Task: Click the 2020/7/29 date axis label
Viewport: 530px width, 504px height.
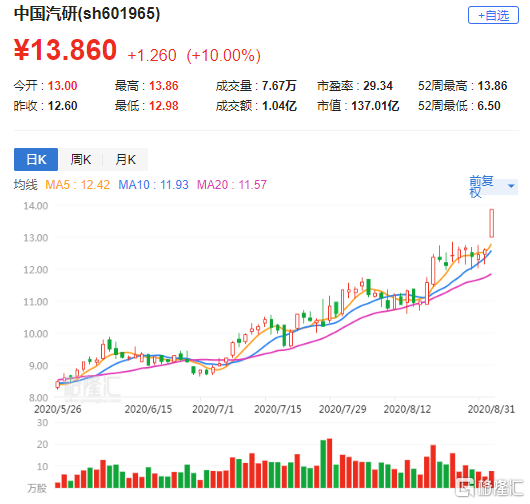Action: [342, 409]
